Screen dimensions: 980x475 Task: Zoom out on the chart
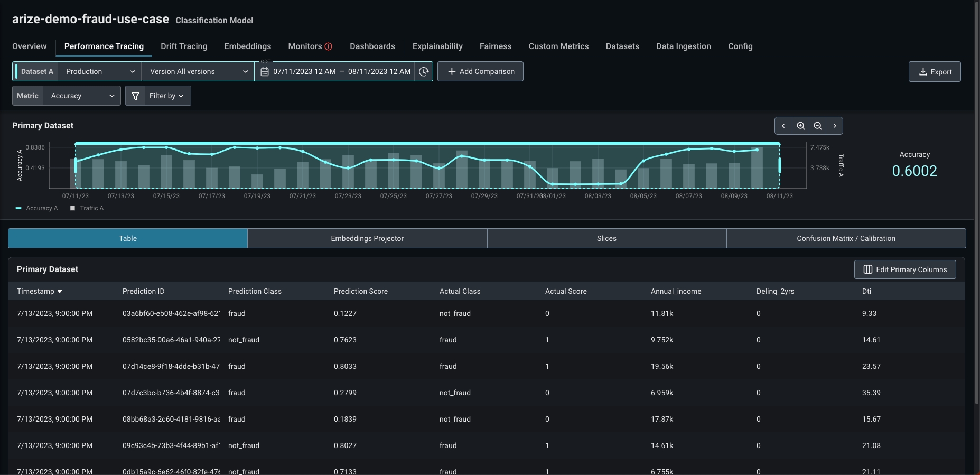pos(818,126)
